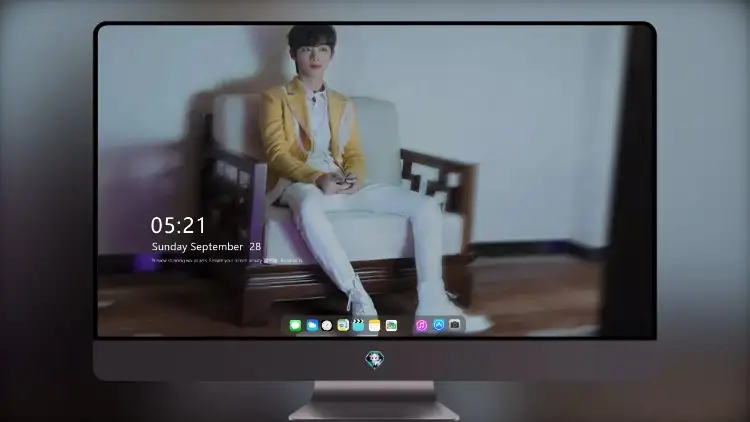Open the pink iTunes music icon
This screenshot has height=422, width=750.
click(421, 326)
